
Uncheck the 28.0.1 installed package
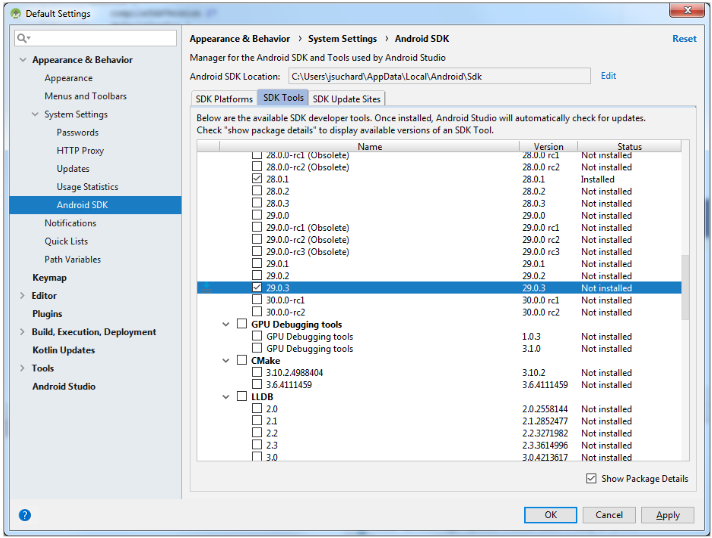click(257, 179)
